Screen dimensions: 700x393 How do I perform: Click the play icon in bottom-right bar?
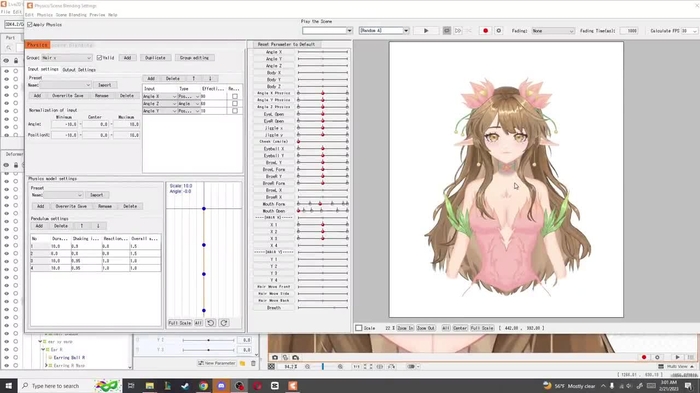click(x=677, y=357)
